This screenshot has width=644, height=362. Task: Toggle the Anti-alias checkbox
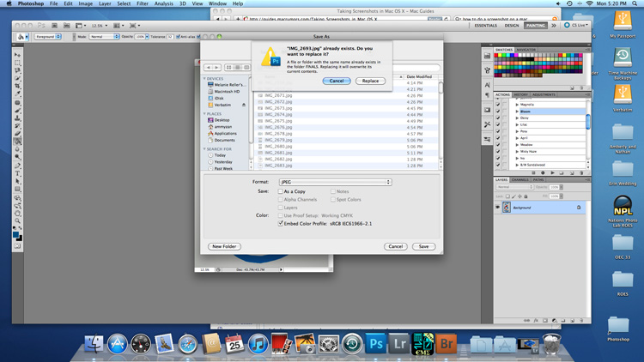(x=178, y=37)
